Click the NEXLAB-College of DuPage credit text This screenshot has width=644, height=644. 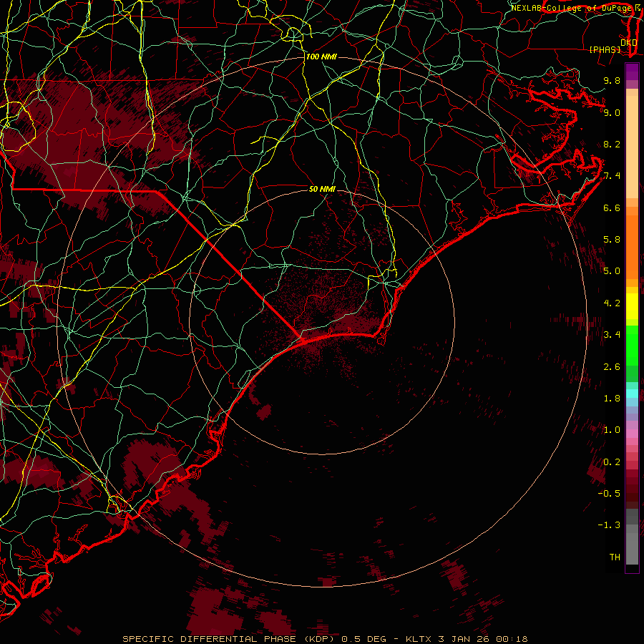pyautogui.click(x=573, y=8)
